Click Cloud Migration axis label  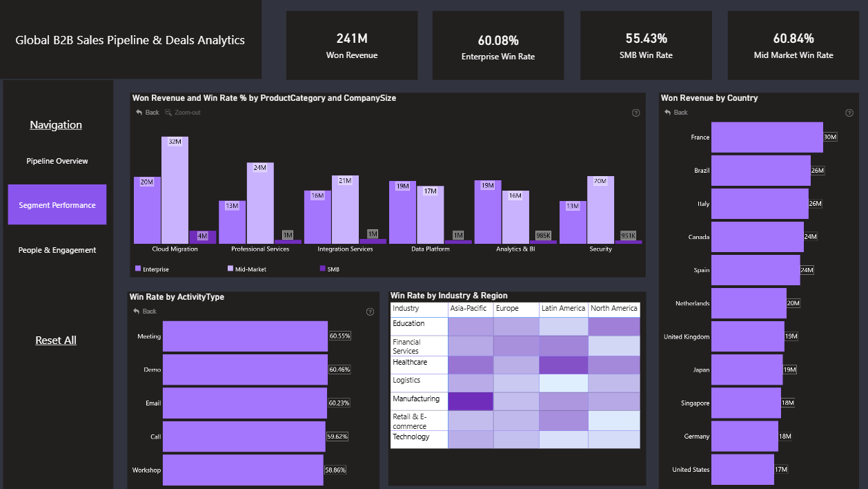(175, 249)
